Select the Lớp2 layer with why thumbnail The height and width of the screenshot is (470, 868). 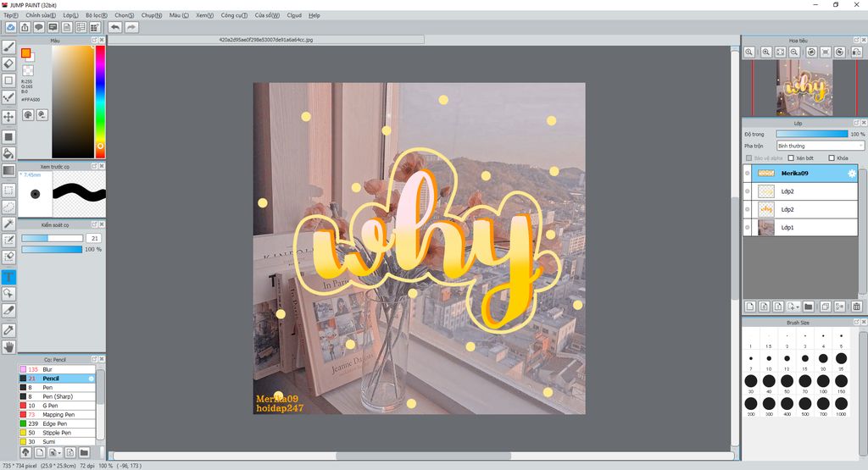point(800,209)
